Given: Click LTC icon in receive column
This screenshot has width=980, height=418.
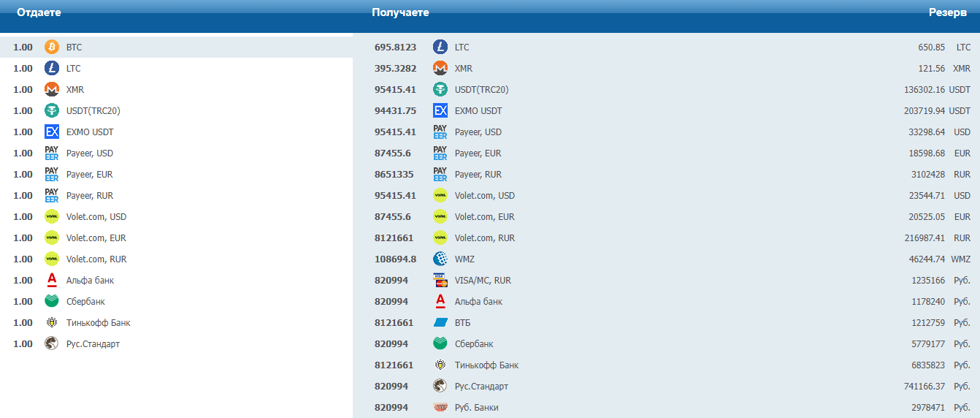Looking at the screenshot, I should (440, 47).
